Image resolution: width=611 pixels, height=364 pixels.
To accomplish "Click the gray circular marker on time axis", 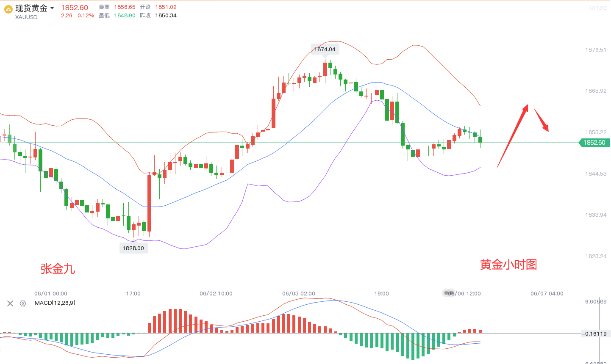I will [447, 293].
